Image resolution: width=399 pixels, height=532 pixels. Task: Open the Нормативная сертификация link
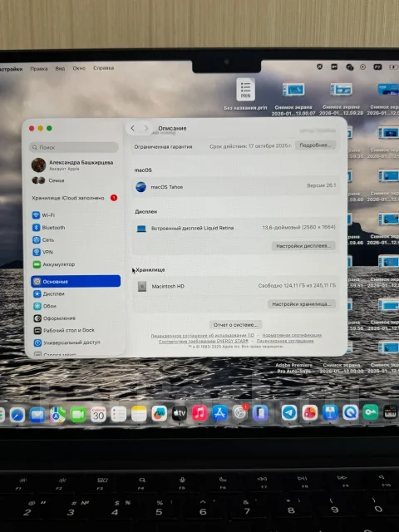[x=292, y=335]
